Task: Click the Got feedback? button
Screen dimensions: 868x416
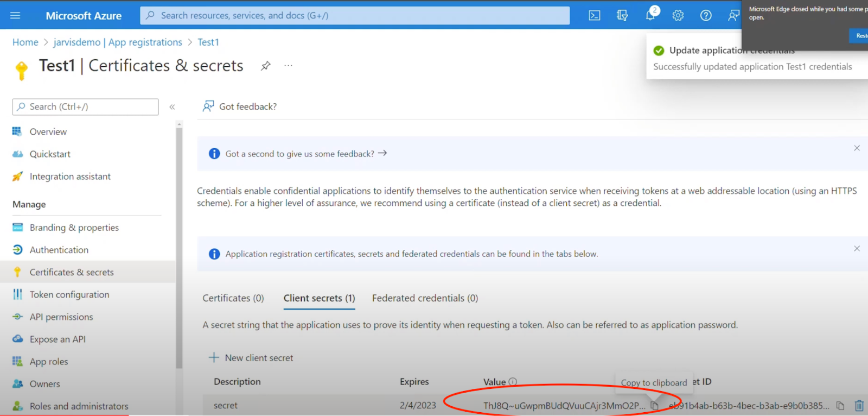Action: [x=239, y=106]
